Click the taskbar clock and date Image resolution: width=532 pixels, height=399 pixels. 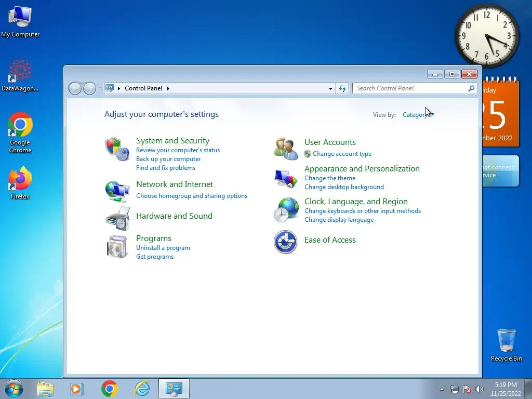point(506,389)
